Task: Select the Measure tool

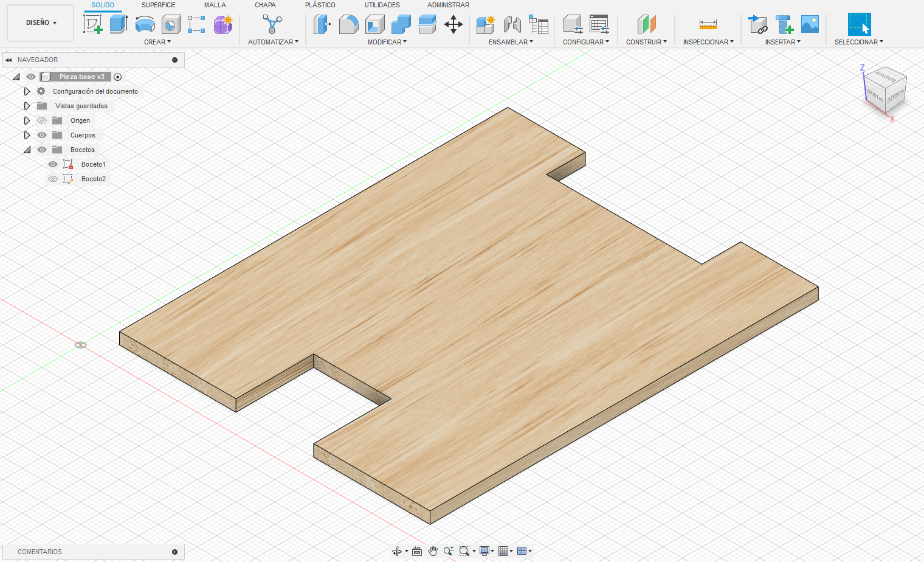Action: click(708, 24)
